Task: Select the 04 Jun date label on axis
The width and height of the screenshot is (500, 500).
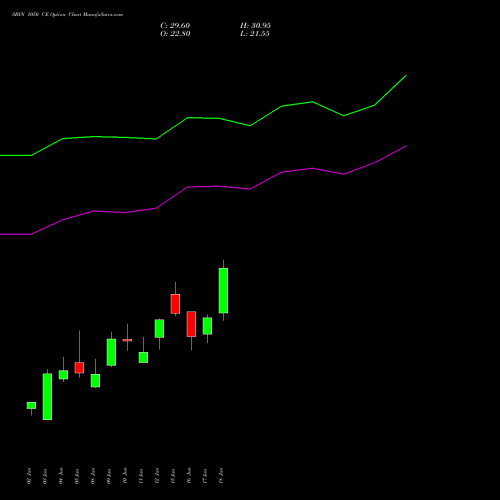Action: point(61,476)
